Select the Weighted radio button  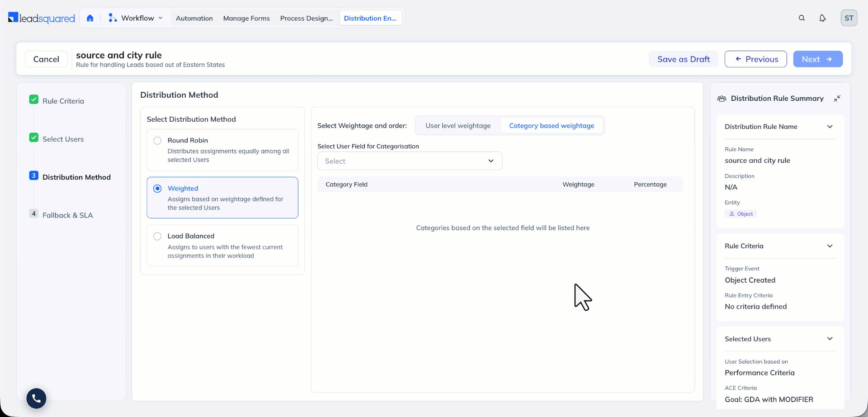pos(157,189)
